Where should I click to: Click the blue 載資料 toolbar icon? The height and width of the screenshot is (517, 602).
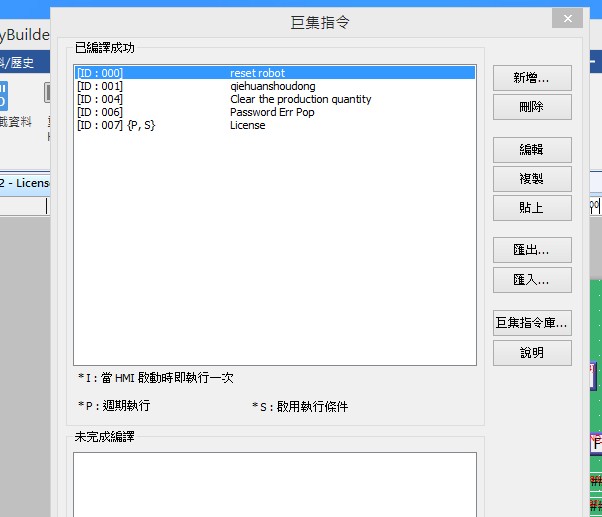pos(4,97)
